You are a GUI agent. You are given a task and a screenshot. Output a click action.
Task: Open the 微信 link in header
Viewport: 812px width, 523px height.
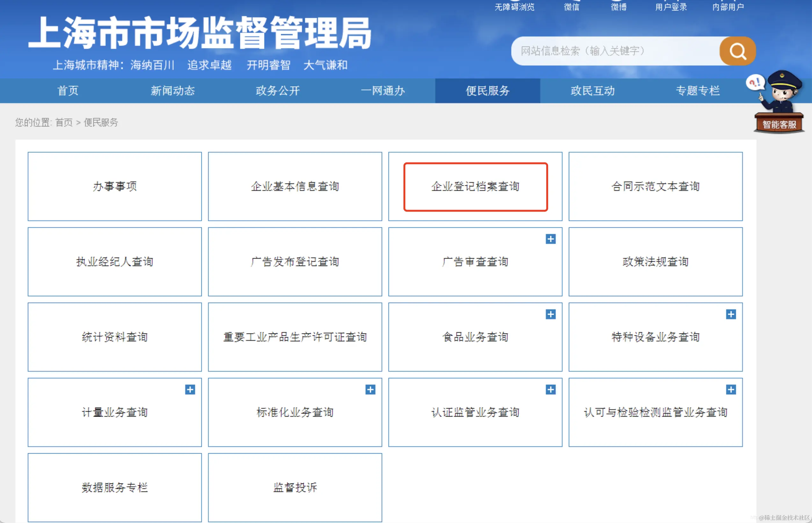point(571,7)
